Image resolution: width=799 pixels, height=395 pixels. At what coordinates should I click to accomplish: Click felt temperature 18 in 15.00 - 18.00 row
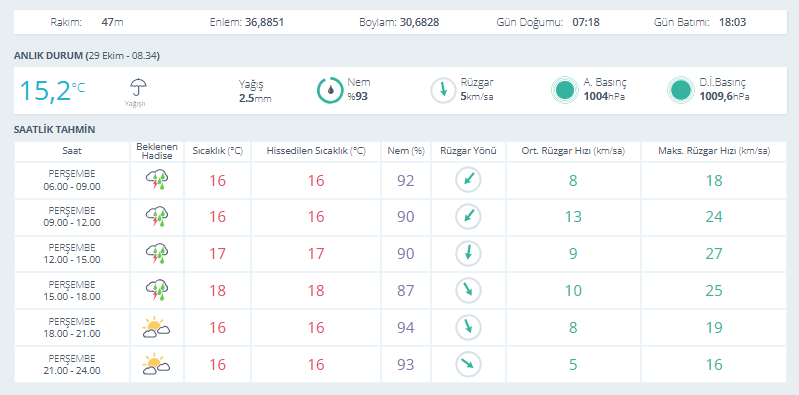click(316, 291)
